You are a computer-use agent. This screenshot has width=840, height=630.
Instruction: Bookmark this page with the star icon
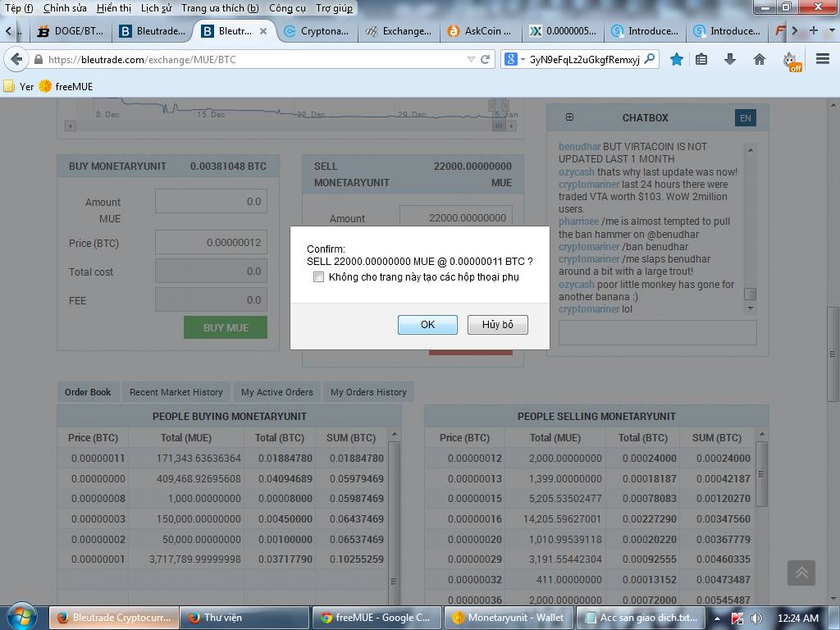click(677, 59)
